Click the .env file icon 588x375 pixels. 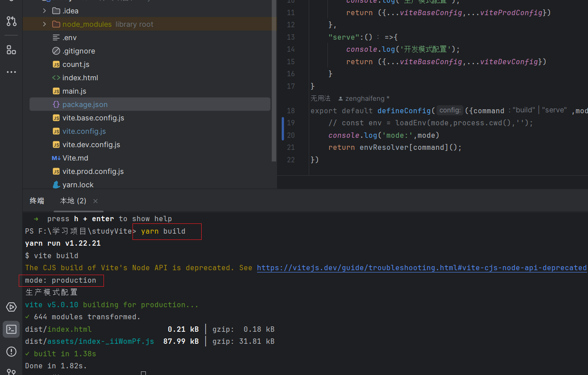[56, 37]
